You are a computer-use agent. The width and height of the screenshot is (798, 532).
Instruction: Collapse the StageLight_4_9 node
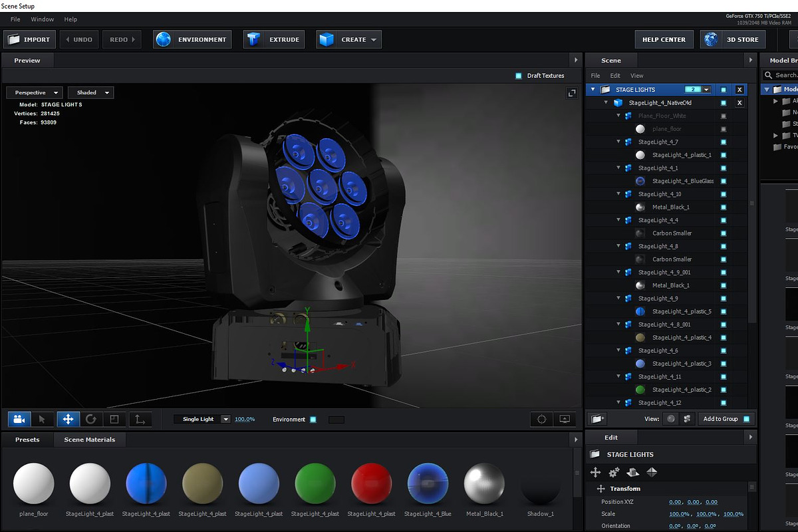point(619,299)
